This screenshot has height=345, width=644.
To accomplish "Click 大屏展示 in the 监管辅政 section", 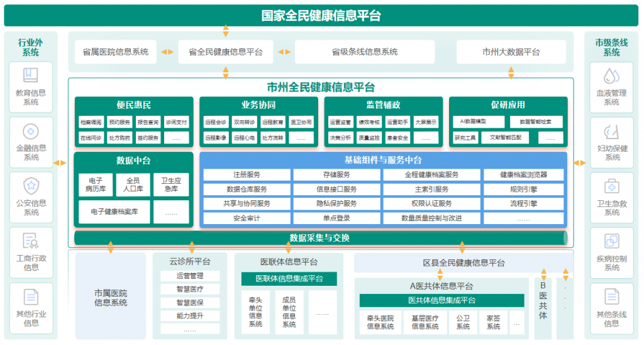I will (426, 122).
